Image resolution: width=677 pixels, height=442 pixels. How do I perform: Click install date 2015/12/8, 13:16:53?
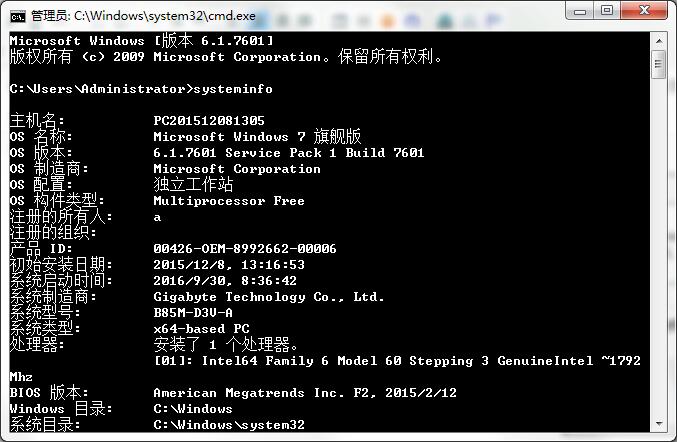click(229, 265)
